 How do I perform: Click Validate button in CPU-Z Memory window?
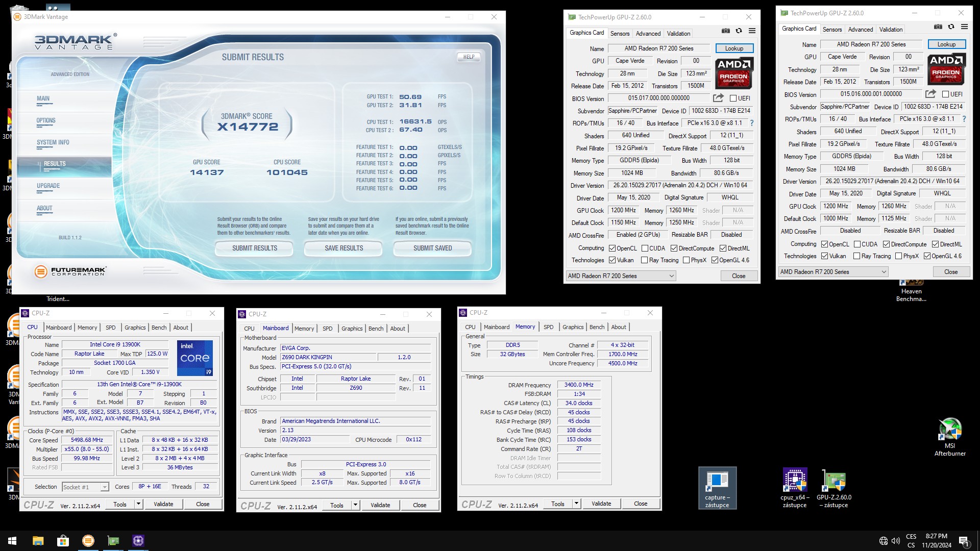click(x=601, y=504)
